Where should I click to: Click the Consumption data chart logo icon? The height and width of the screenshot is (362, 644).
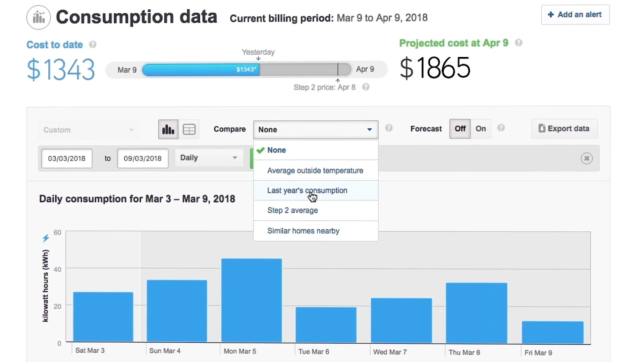click(39, 17)
